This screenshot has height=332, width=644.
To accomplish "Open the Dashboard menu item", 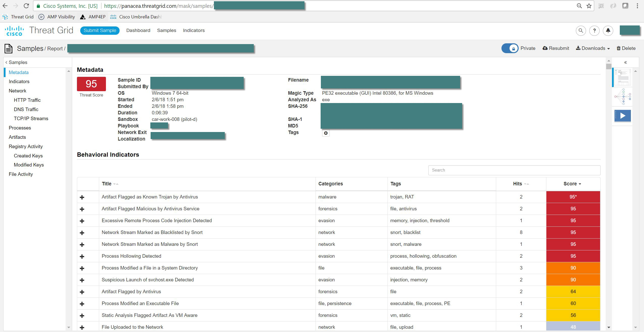I will point(138,30).
